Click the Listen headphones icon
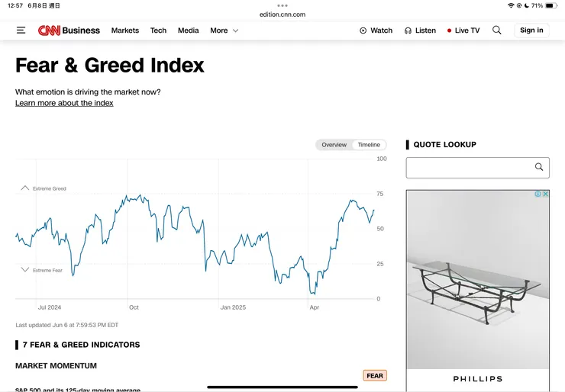Screen dimensions: 565x392 pos(408,31)
